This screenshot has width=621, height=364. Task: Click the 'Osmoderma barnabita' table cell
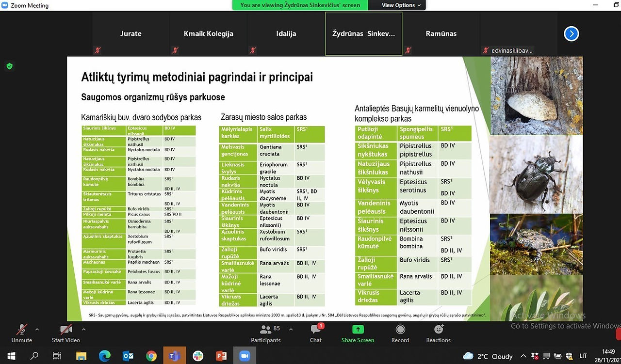click(144, 225)
